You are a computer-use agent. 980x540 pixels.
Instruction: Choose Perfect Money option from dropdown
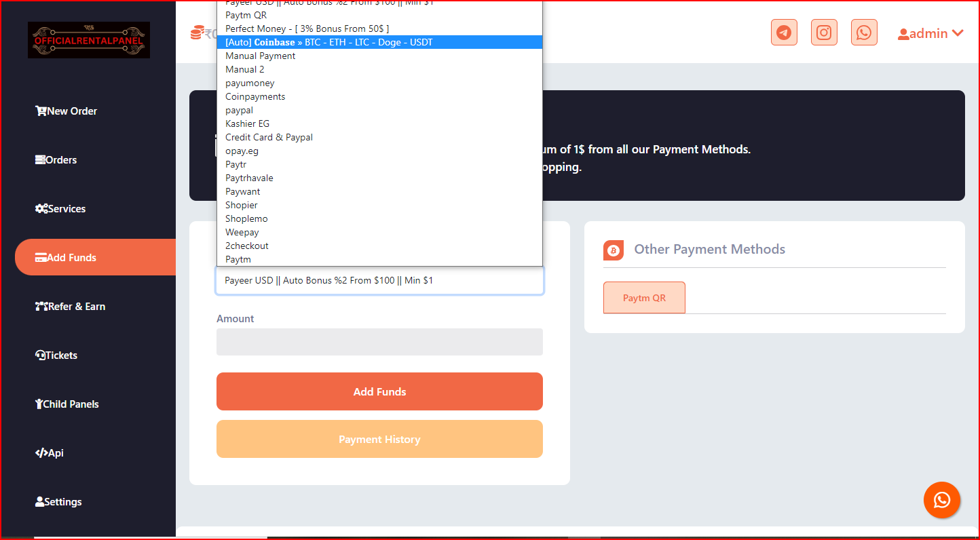[x=307, y=28]
